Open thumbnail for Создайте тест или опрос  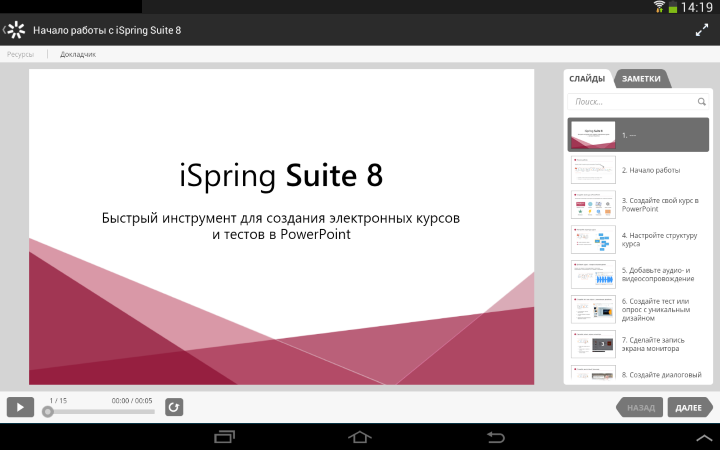[x=593, y=309]
